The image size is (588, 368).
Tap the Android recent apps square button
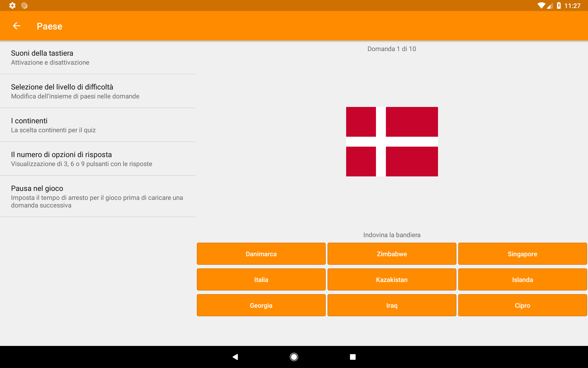pyautogui.click(x=353, y=357)
